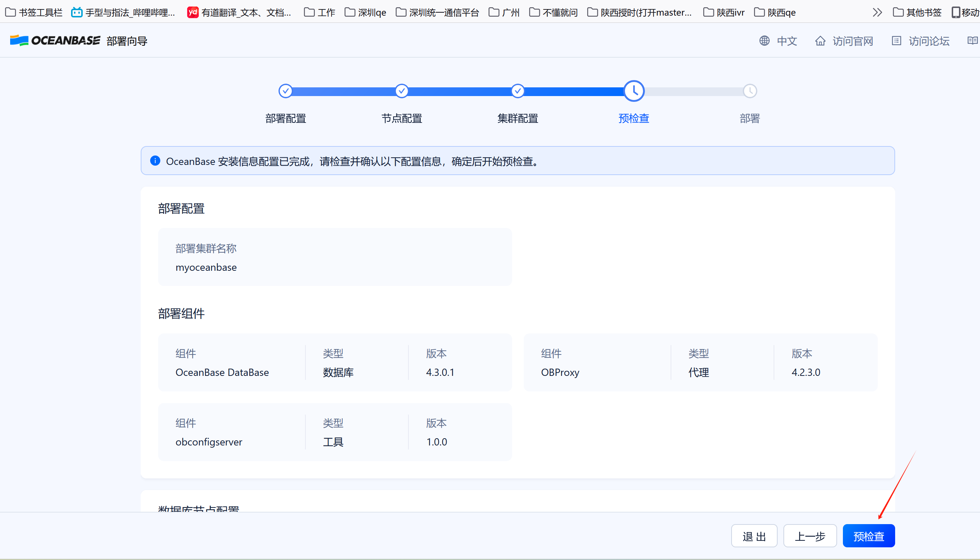980x560 pixels.
Task: Click the OceanBase logo
Action: [x=55, y=41]
